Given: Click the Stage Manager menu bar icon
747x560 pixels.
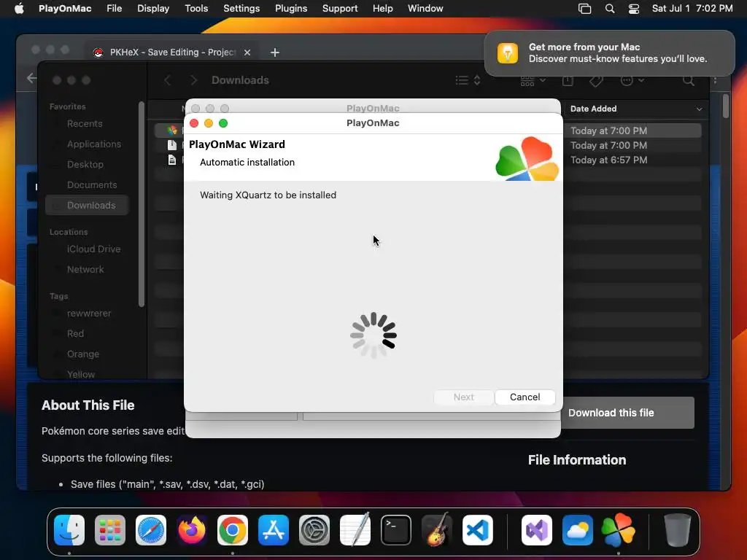Looking at the screenshot, I should (584, 9).
